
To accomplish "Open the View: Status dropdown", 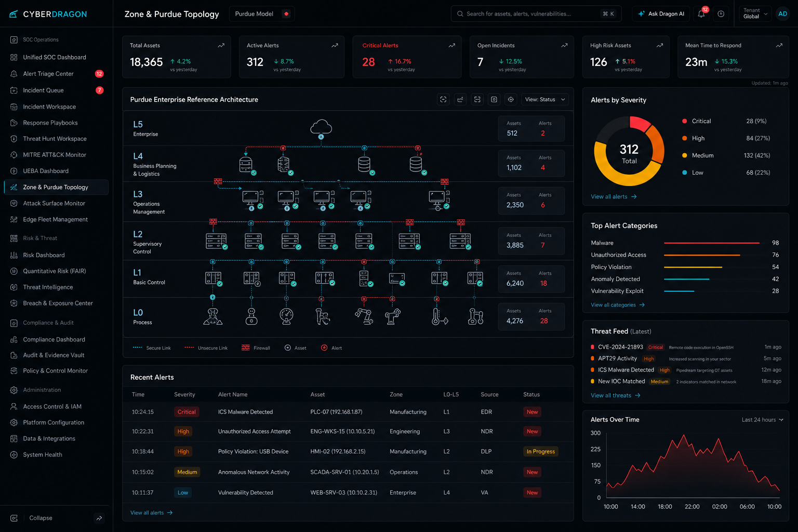I will tap(545, 100).
